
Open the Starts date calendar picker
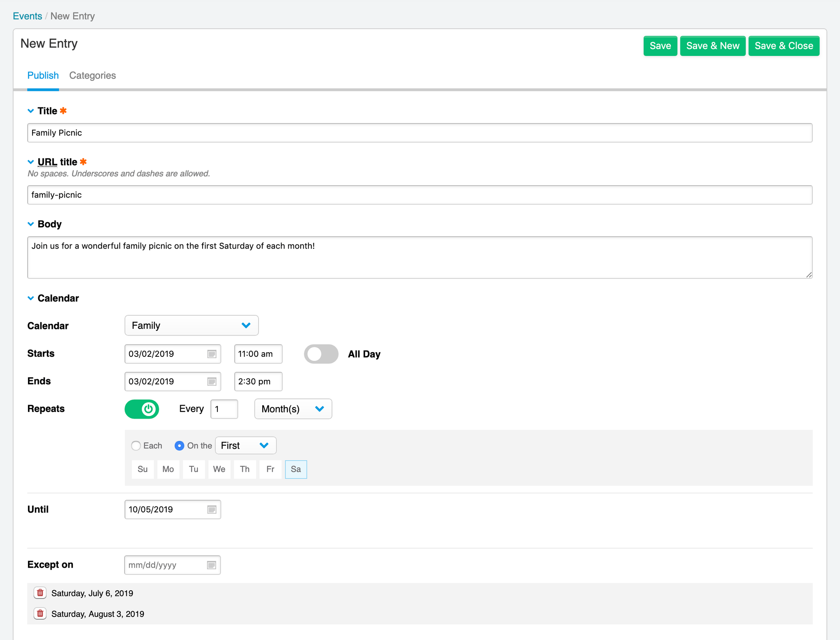point(211,354)
